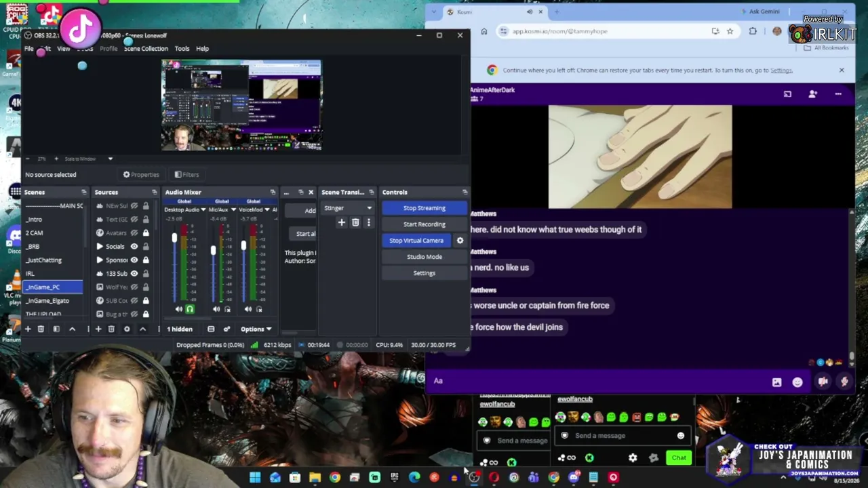Toggle visibility of Sponsor source
Viewport: 868px width, 488px height.
pos(134,260)
